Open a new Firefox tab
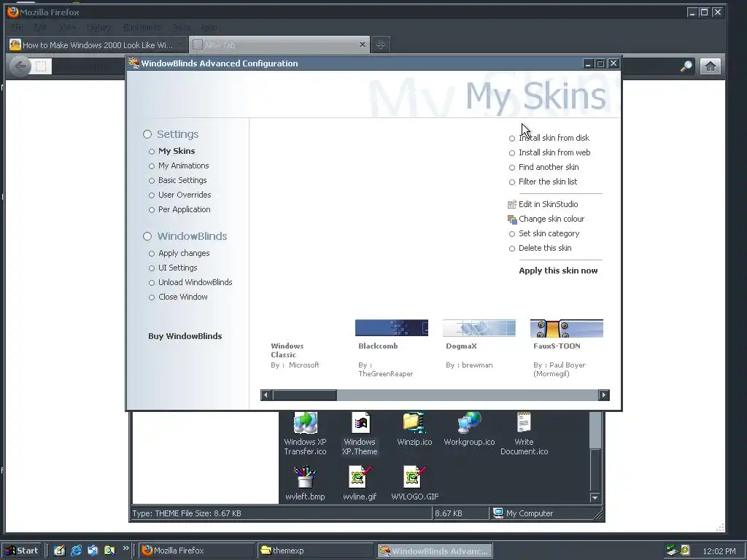Screen dimensions: 747x560 (380, 44)
